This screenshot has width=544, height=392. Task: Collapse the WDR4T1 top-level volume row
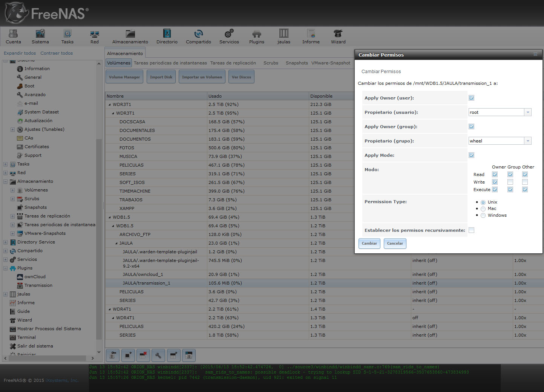110,309
